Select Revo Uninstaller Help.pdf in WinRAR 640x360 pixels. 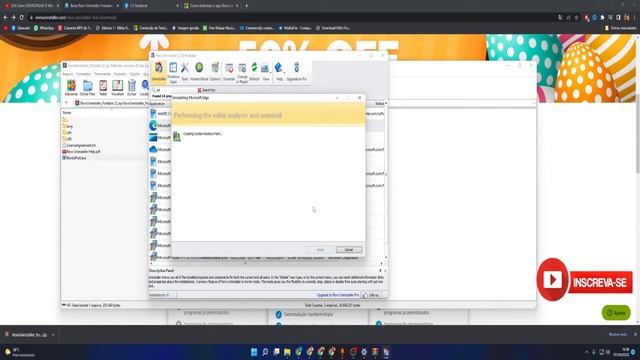point(81,151)
